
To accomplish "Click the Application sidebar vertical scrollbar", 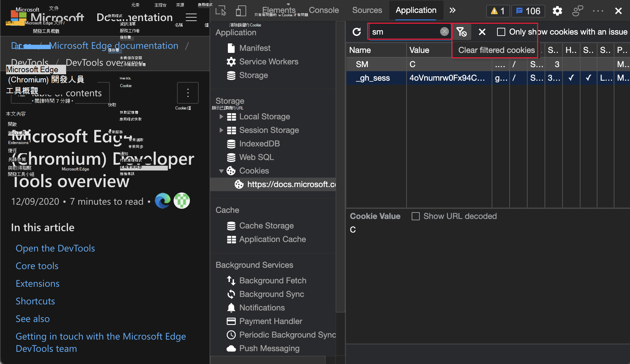I will (340, 166).
